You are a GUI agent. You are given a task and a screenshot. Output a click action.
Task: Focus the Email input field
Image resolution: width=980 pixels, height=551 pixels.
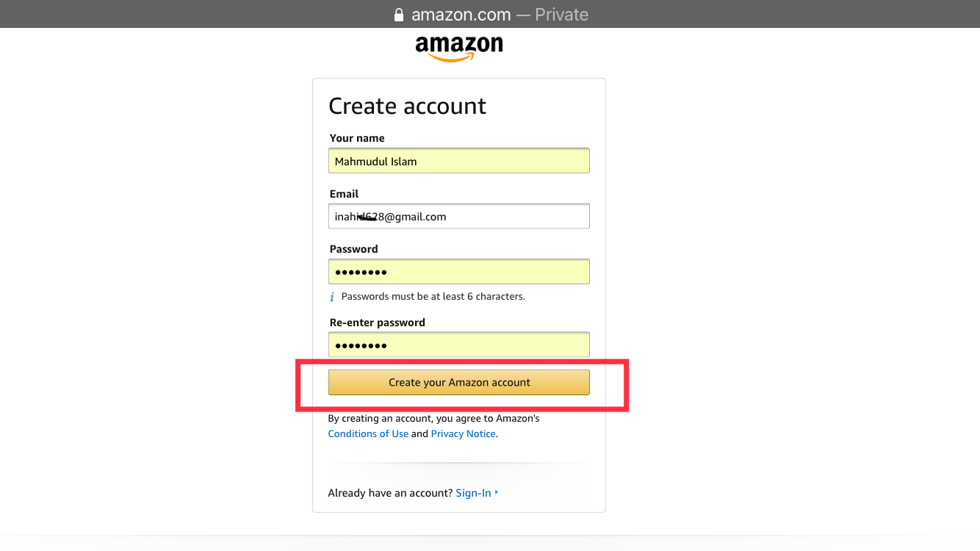coord(458,216)
